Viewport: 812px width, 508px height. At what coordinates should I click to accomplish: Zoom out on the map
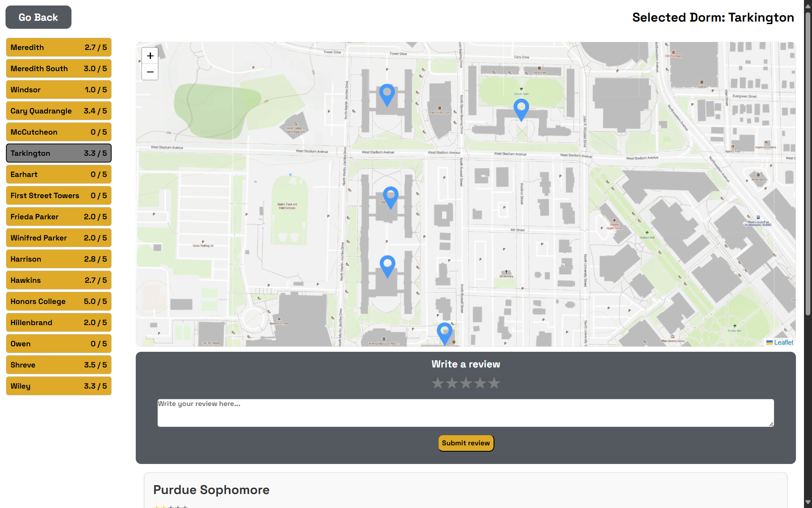coord(150,72)
